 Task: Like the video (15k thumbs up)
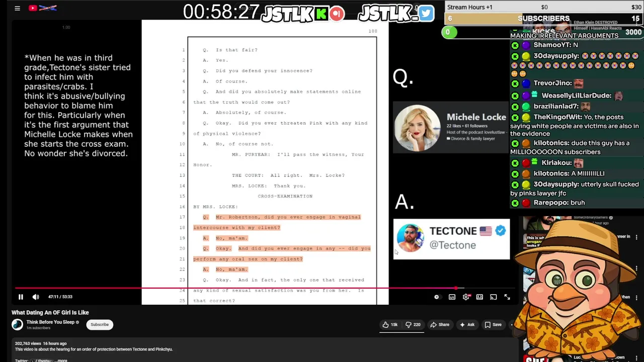(390, 325)
